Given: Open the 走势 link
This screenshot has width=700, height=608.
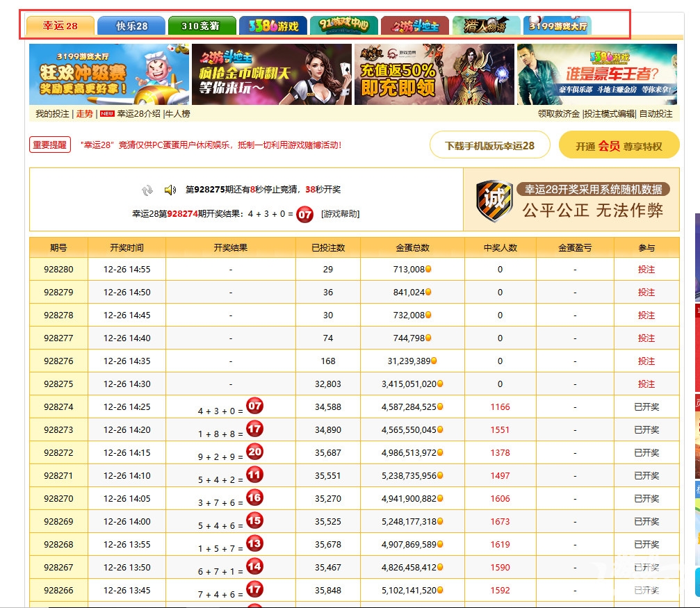Looking at the screenshot, I should [x=84, y=114].
